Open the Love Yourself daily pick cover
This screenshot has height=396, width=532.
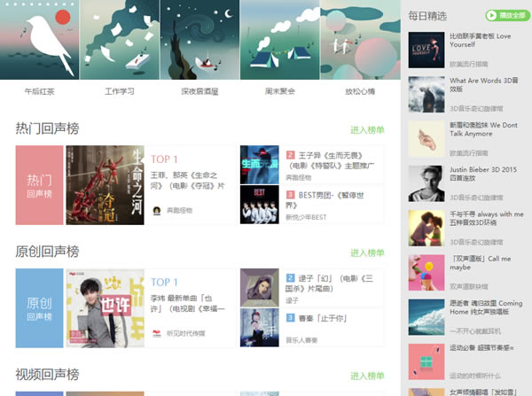[426, 50]
